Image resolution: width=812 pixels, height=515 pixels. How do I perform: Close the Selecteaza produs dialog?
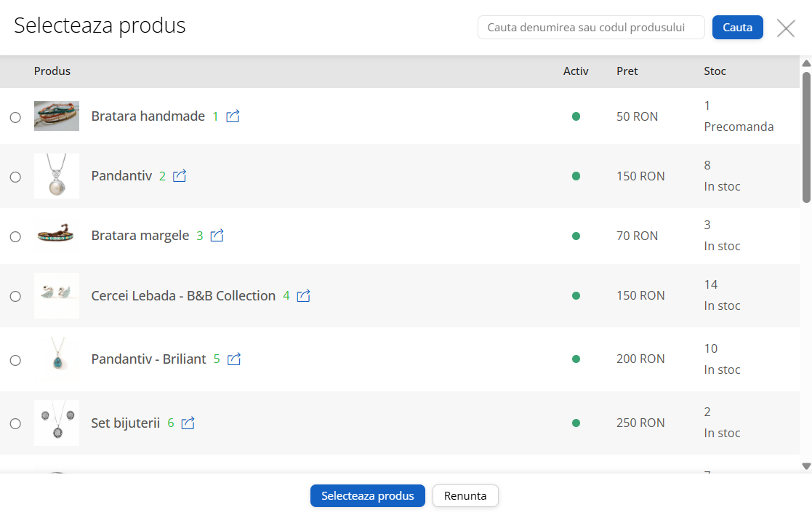coord(786,28)
